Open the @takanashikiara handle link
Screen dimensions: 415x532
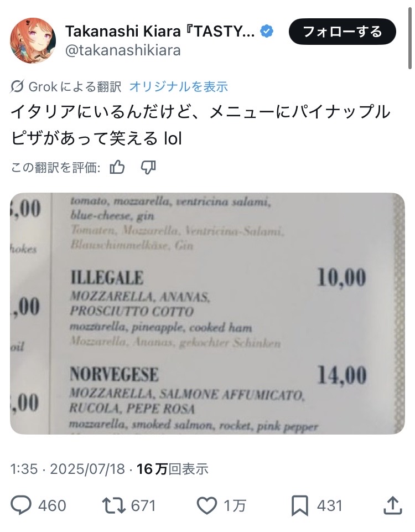click(x=123, y=50)
